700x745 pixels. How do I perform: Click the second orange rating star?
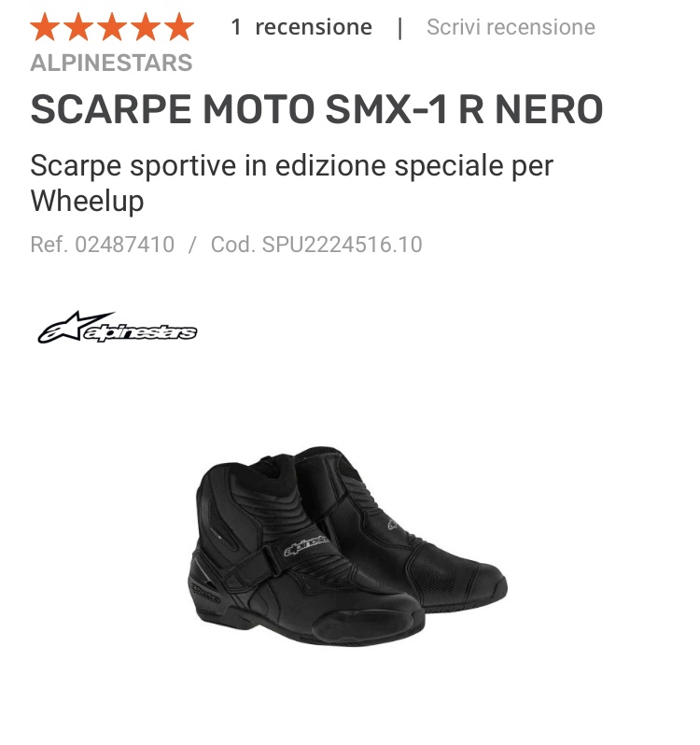click(x=78, y=27)
